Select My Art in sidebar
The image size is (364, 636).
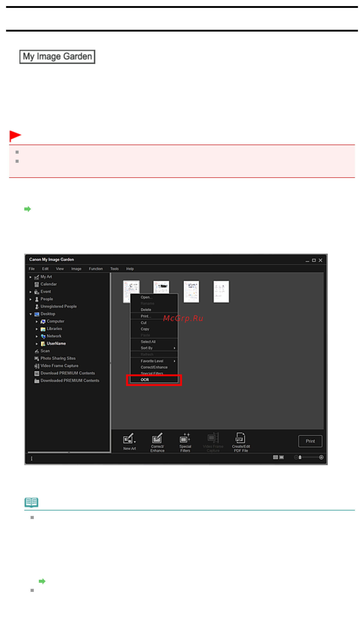click(x=46, y=277)
